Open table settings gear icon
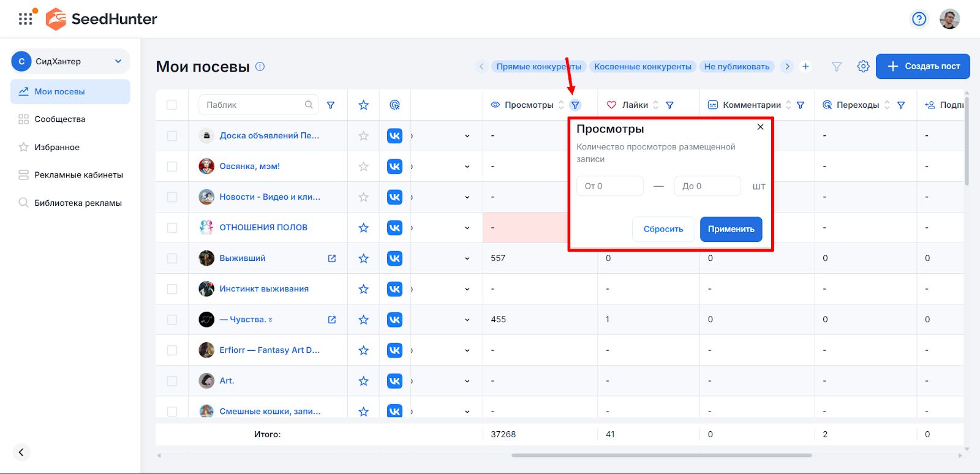 point(863,66)
